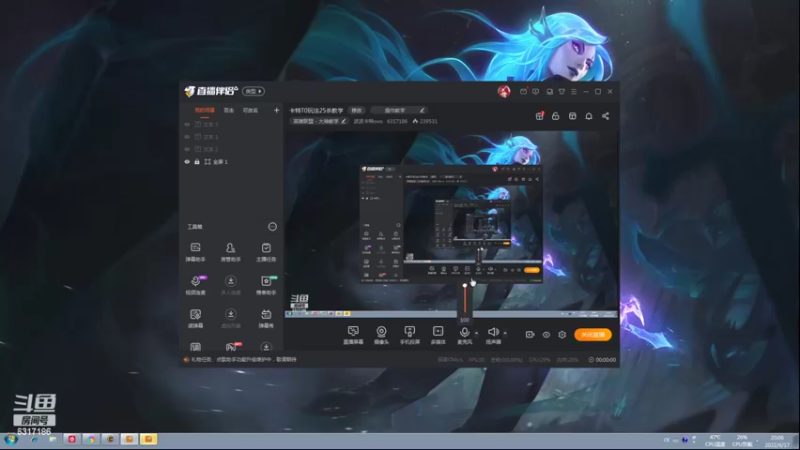The image size is (800, 450).
Task: Click the 00:00:00 stream timer
Action: coord(603,360)
